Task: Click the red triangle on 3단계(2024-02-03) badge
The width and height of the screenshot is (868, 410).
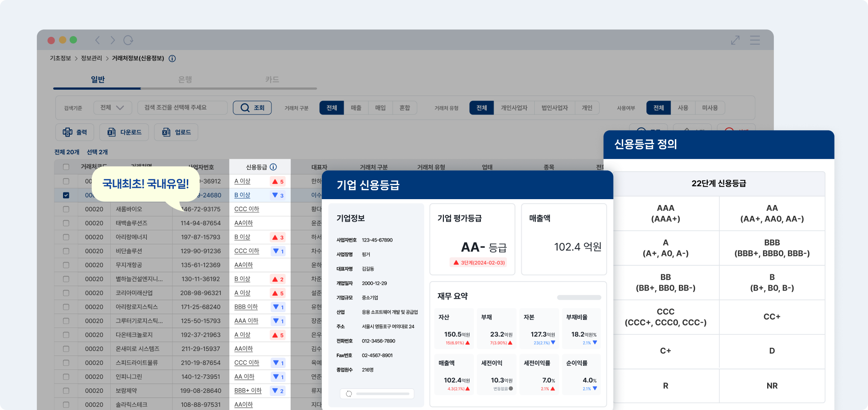Action: click(x=456, y=263)
